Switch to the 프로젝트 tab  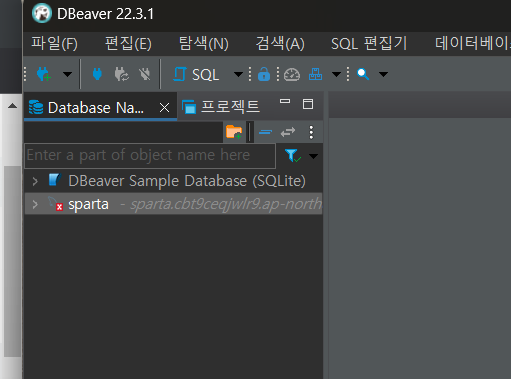click(221, 107)
